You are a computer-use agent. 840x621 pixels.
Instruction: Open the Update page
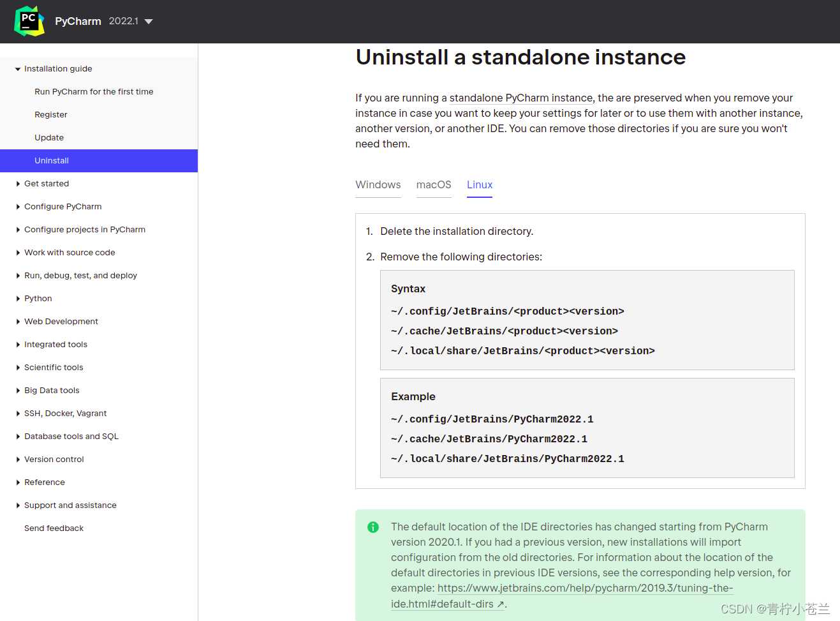49,137
